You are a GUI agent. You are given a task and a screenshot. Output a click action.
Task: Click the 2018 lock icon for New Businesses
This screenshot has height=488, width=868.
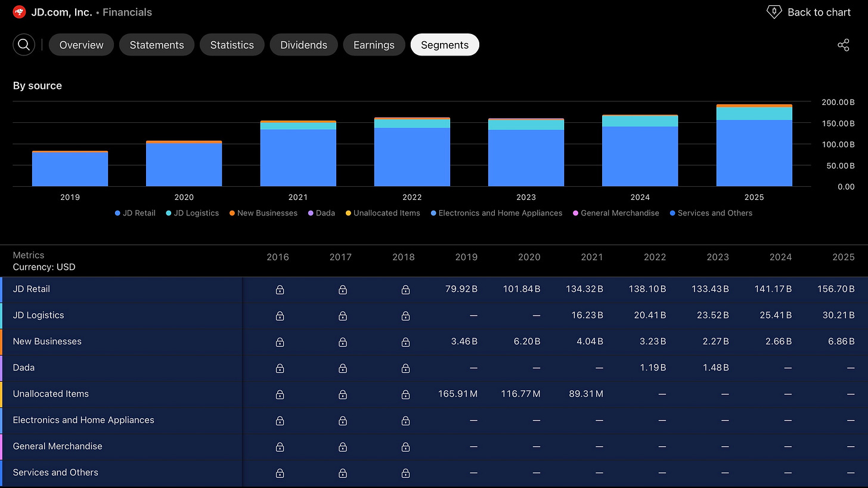(x=405, y=342)
